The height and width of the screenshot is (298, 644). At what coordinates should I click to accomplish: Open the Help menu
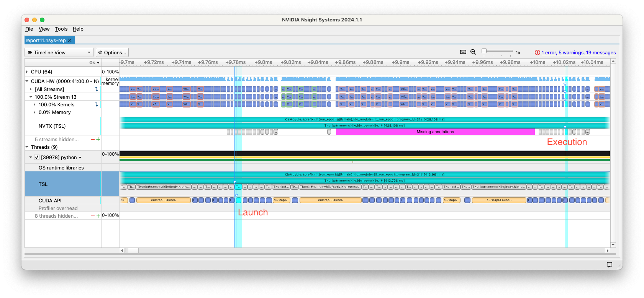78,29
